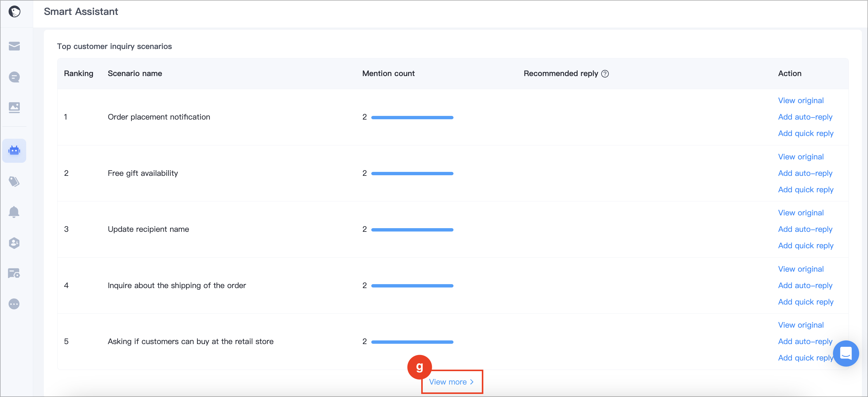The height and width of the screenshot is (397, 868).
Task: Add auto-reply for Free gift availability
Action: (805, 173)
